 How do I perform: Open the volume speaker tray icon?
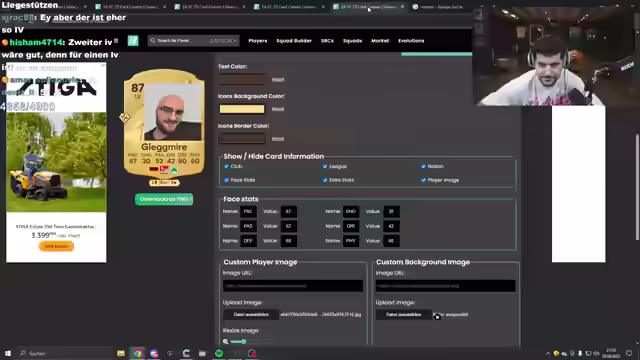click(x=596, y=353)
